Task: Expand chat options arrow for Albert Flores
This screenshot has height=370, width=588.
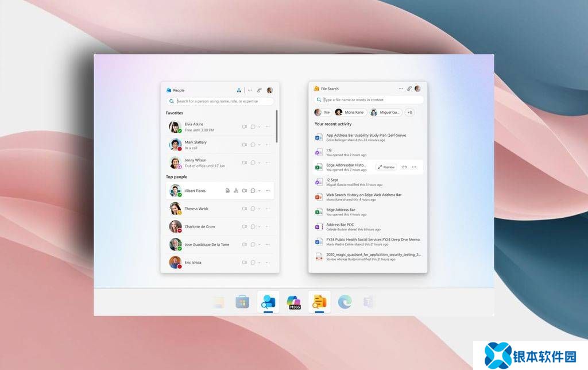Action: pyautogui.click(x=259, y=191)
